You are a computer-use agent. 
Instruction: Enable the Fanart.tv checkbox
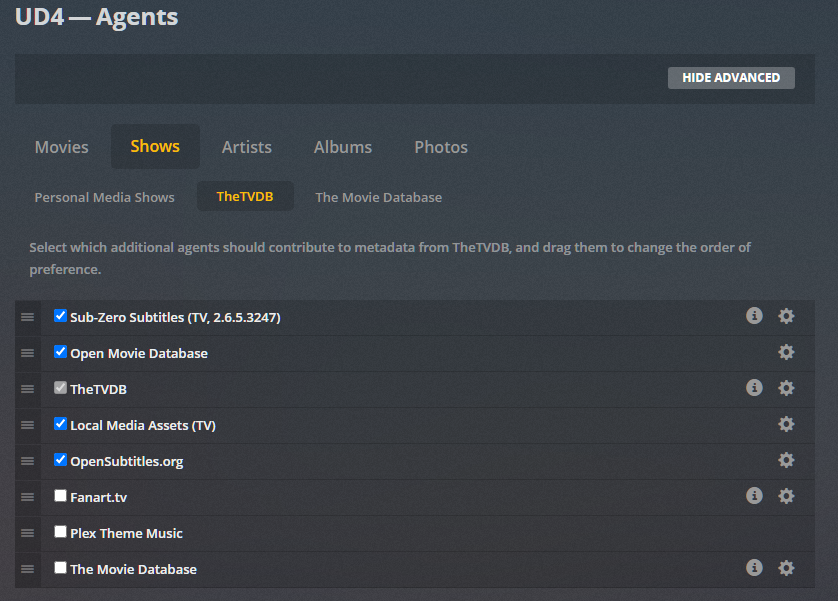(60, 496)
